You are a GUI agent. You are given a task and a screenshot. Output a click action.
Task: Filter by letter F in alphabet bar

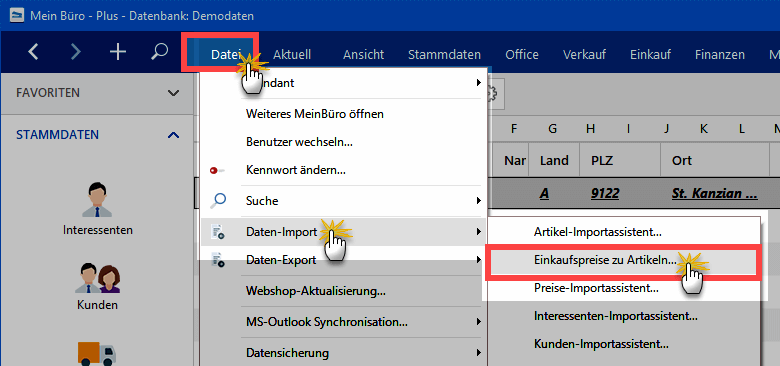[x=515, y=129]
